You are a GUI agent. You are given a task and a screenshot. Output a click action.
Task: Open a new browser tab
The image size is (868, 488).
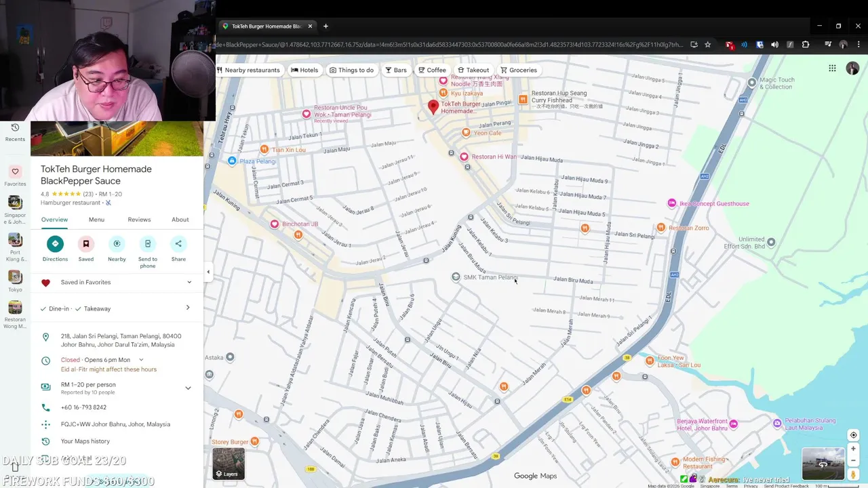tap(325, 26)
